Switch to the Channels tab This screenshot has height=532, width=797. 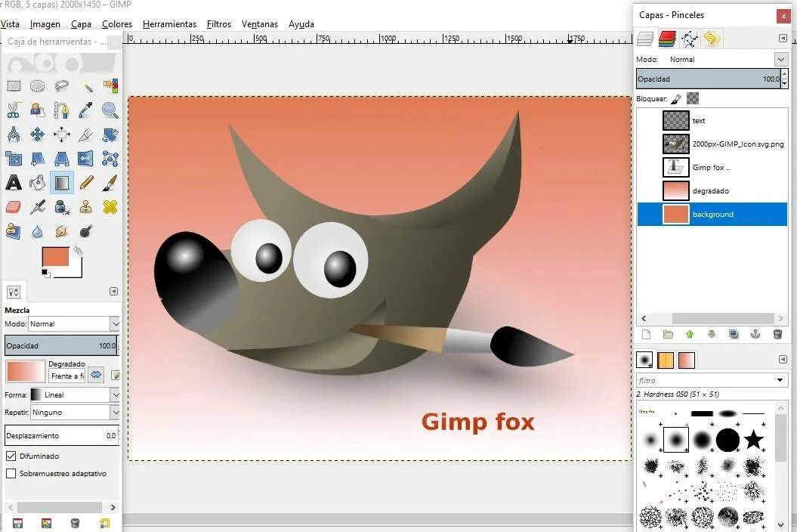(667, 39)
